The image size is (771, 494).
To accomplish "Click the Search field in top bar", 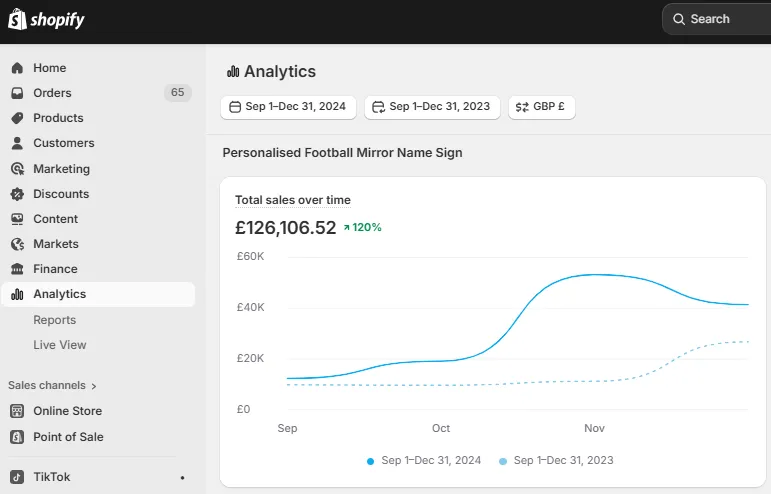I will 715,19.
